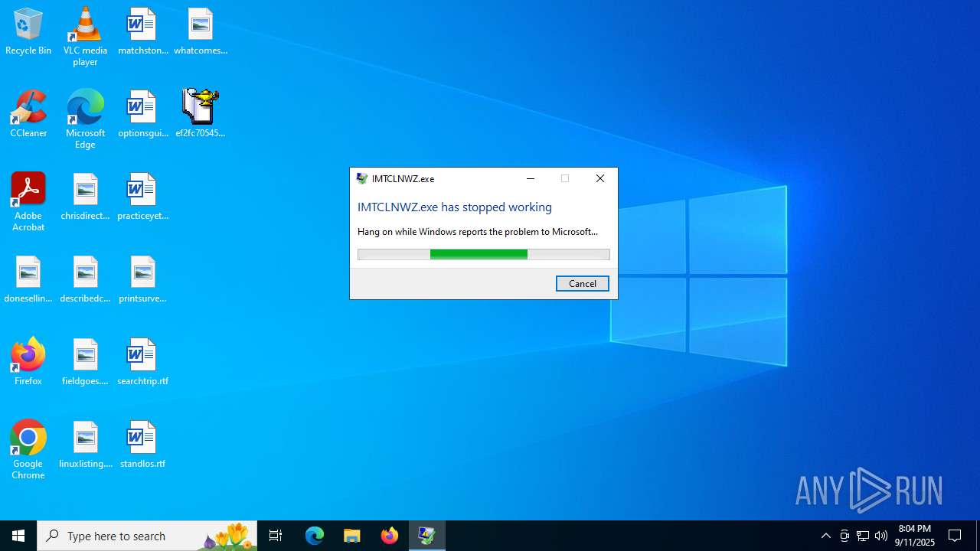The width and height of the screenshot is (980, 551).
Task: Open Firefox desktop shortcut
Action: click(28, 362)
